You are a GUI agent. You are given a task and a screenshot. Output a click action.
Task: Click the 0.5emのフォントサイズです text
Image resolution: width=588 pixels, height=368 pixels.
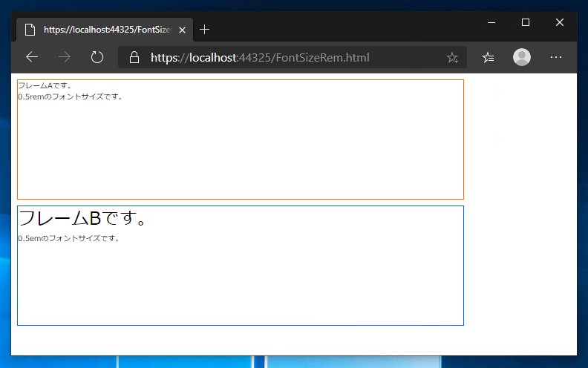click(x=68, y=238)
